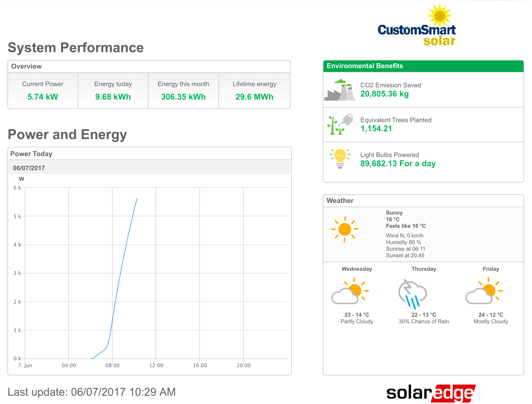Click the 06/07/2017 date bar
The image size is (532, 404).
pyautogui.click(x=29, y=168)
